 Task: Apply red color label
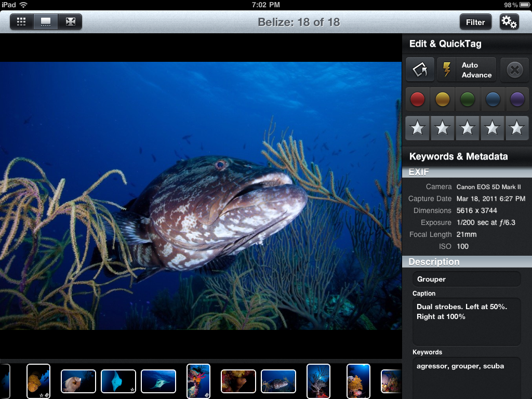417,99
